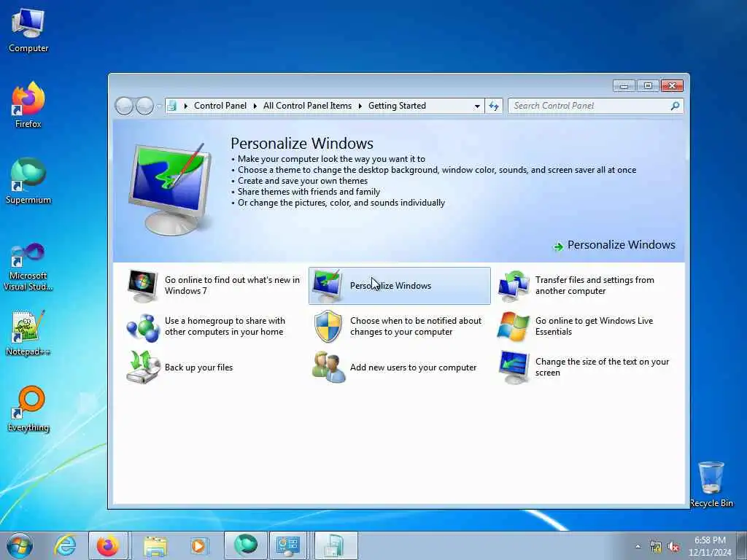747x560 pixels.
Task: Open "Transfer files and settings" text link
Action: (595, 285)
